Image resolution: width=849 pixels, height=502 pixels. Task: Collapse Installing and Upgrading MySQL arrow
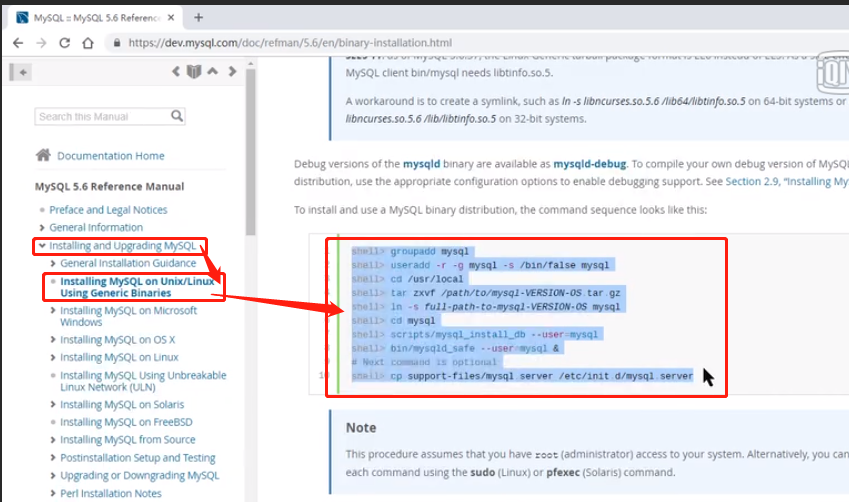tap(42, 245)
